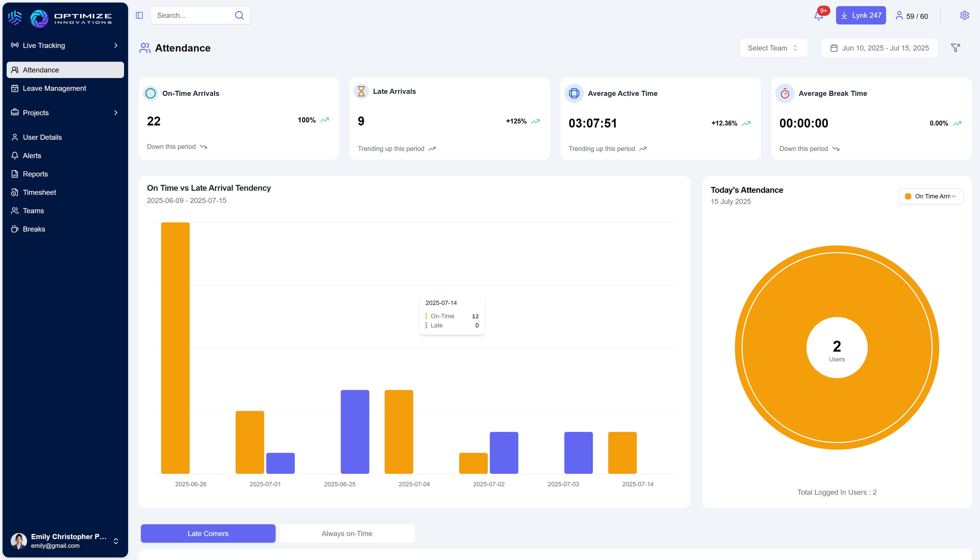Toggle the sidebar panel collapse icon
This screenshot has height=560, width=980.
pyautogui.click(x=139, y=15)
